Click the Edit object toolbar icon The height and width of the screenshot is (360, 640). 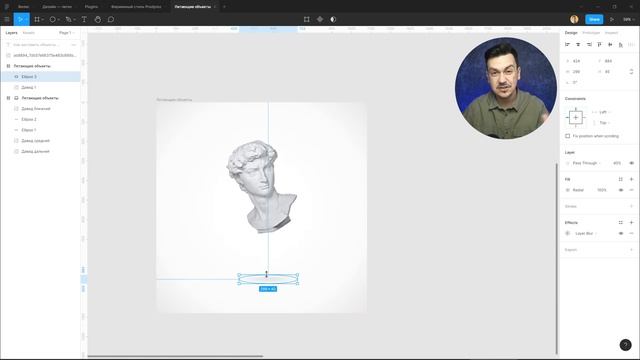click(x=307, y=19)
